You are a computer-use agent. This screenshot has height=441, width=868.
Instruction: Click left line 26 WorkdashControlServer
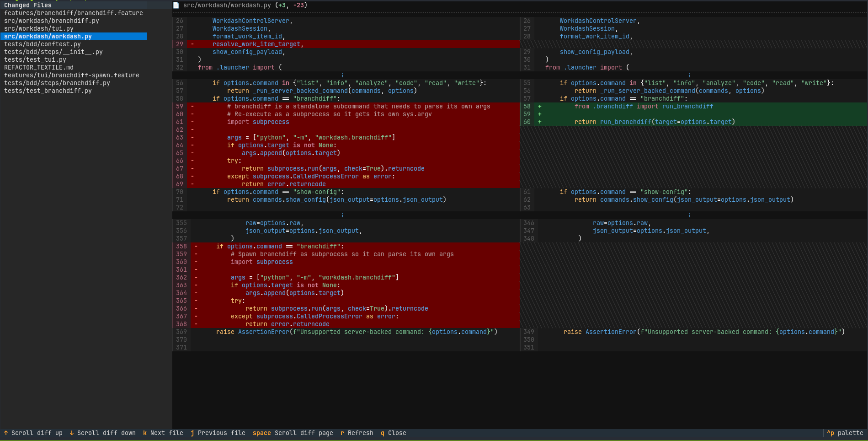(346, 21)
